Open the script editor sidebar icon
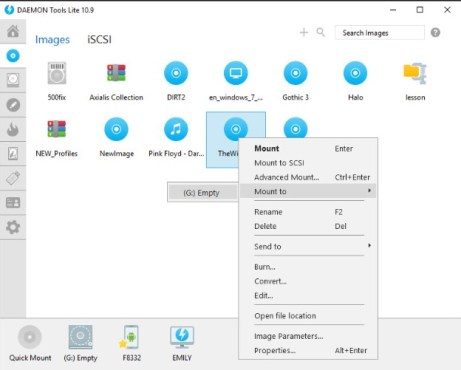 (13, 154)
